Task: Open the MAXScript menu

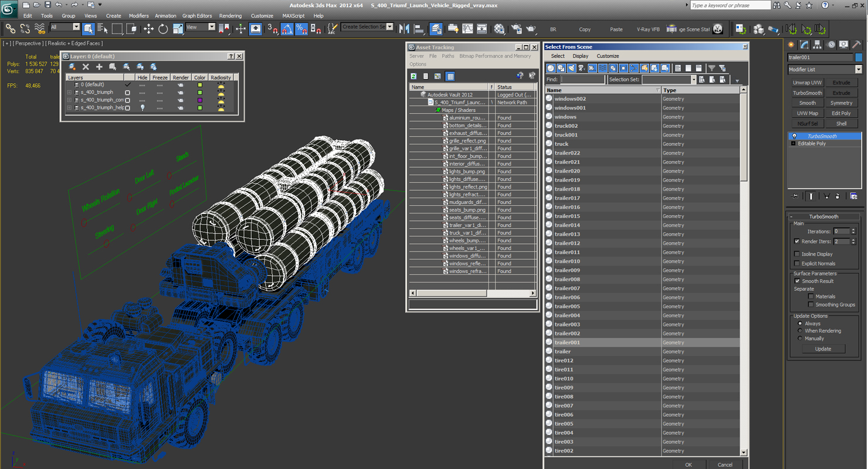Action: pyautogui.click(x=293, y=16)
